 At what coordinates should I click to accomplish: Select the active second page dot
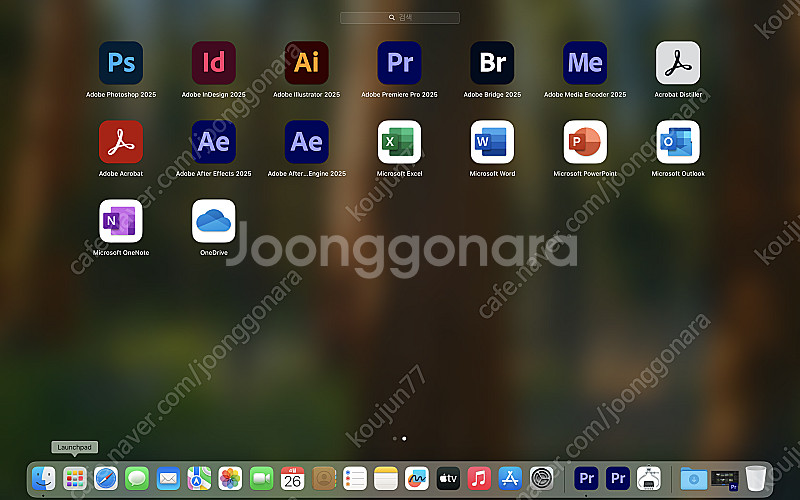click(x=404, y=438)
